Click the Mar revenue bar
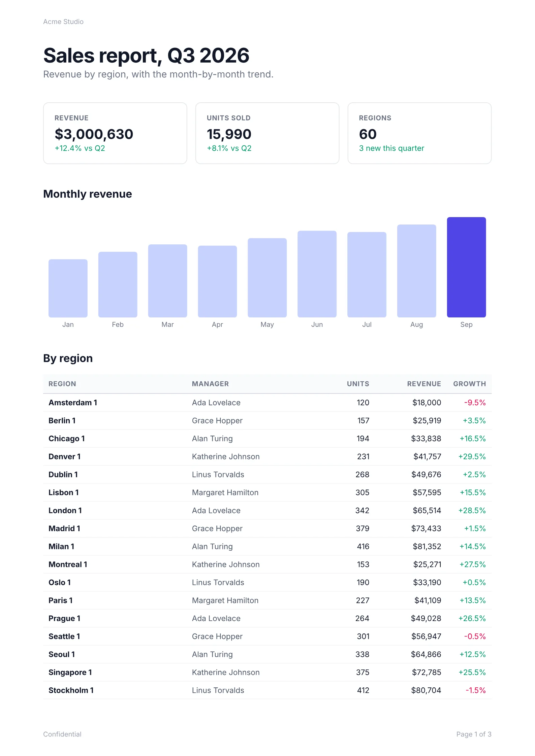535x756 pixels. 168,281
